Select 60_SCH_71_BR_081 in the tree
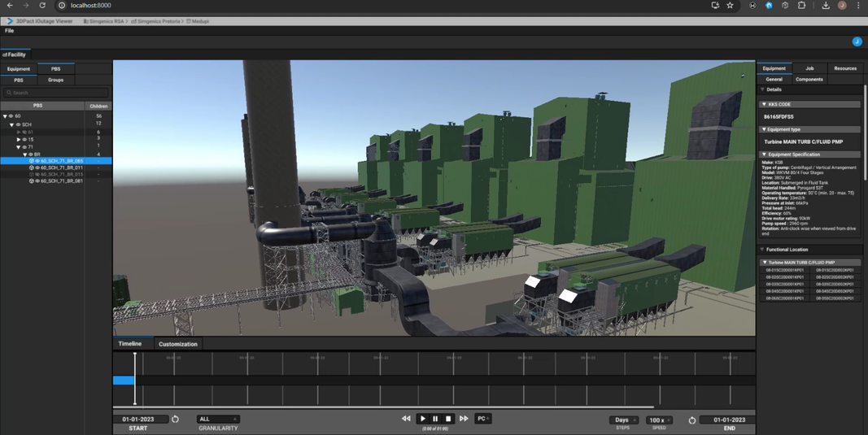The height and width of the screenshot is (435, 868). click(x=62, y=181)
